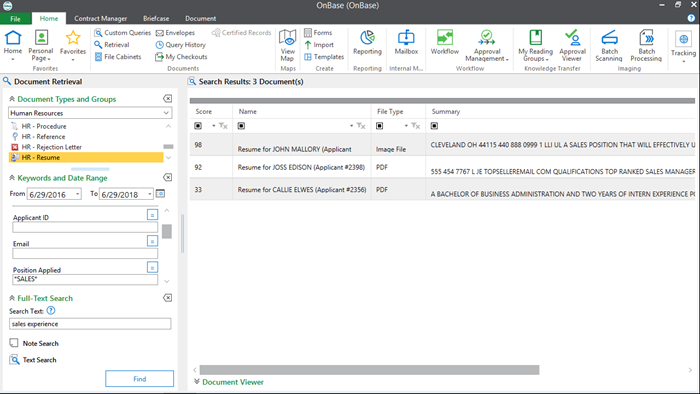Open My Reading Groups
The height and width of the screenshot is (394, 700).
click(535, 46)
